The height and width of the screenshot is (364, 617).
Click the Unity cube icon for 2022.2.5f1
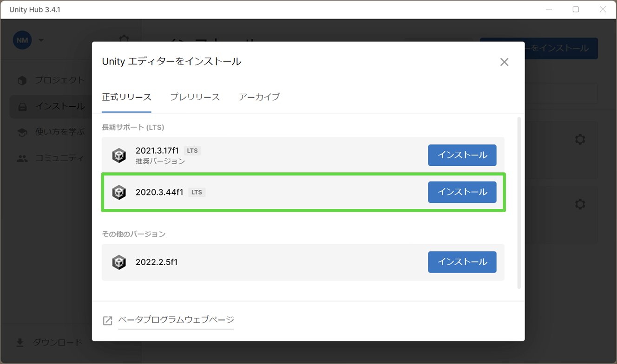(119, 262)
